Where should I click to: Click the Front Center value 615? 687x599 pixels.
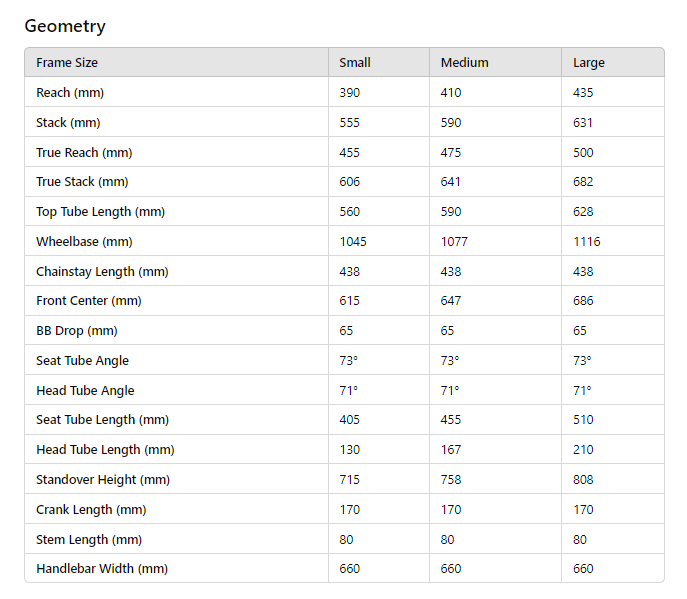[350, 301]
